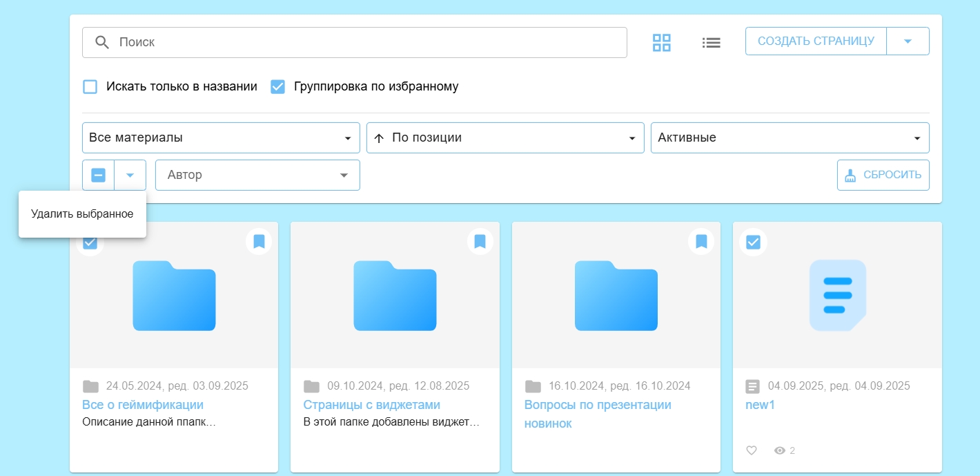Viewport: 980px width, 476px height.
Task: Switch to list view layout
Action: point(711,42)
